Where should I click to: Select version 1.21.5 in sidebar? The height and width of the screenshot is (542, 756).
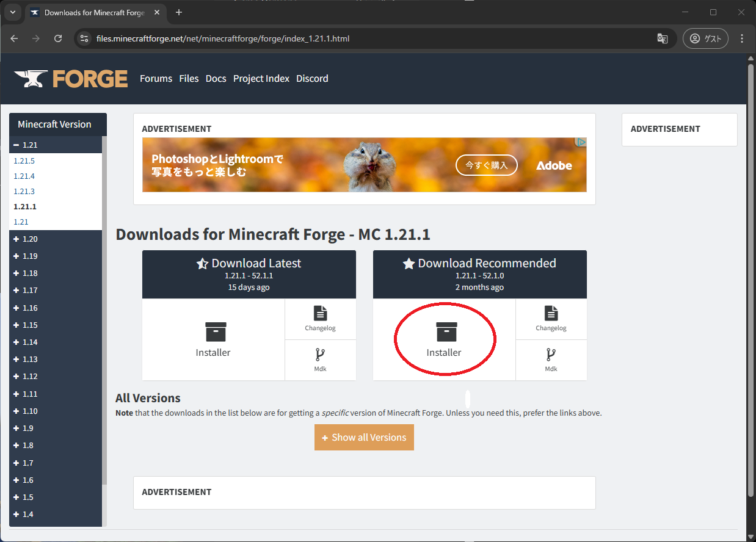pos(24,161)
